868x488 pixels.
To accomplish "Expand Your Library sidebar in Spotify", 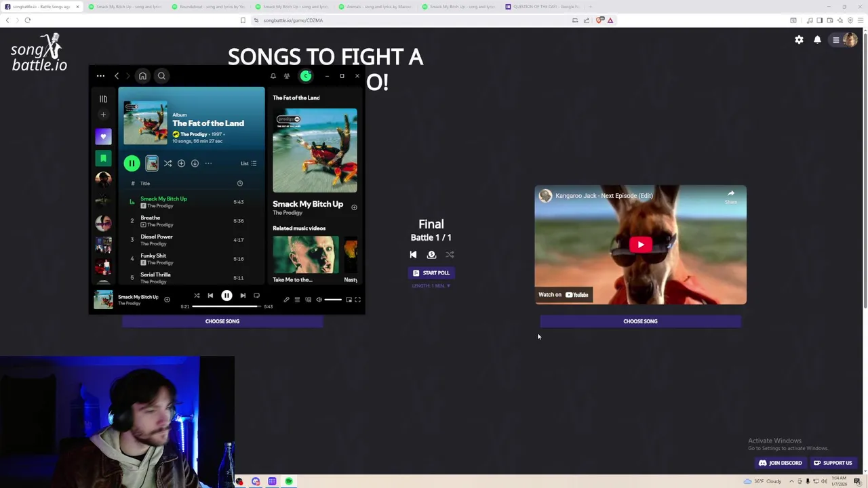I will [x=103, y=99].
